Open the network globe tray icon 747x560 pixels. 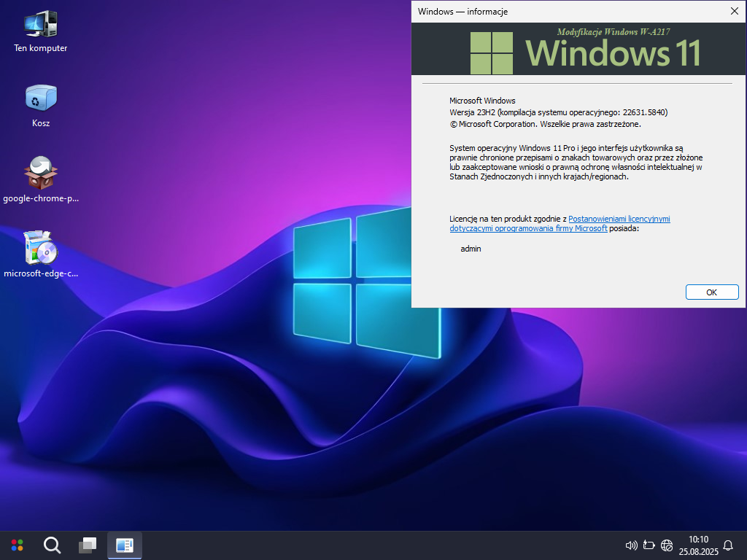pos(667,545)
